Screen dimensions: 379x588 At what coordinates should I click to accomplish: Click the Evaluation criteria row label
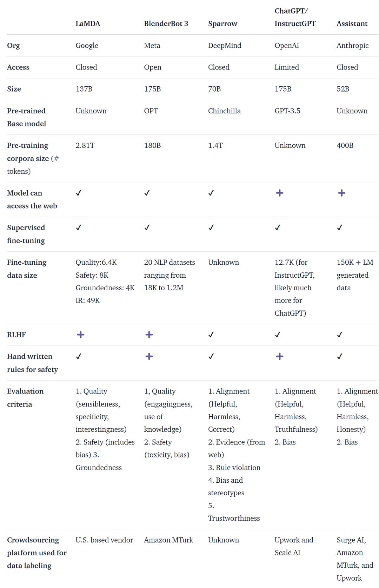[x=25, y=397]
